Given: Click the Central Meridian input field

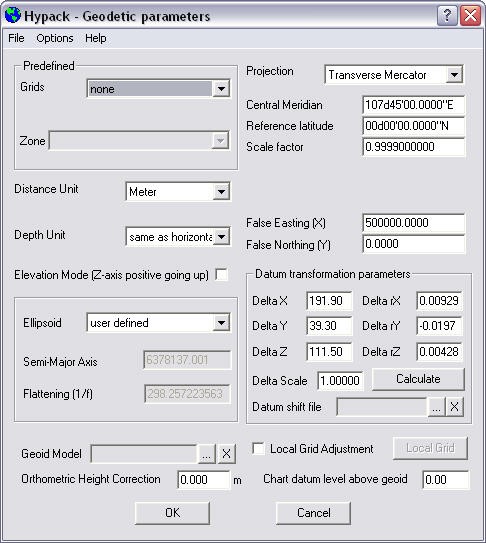Looking at the screenshot, I should 414,105.
